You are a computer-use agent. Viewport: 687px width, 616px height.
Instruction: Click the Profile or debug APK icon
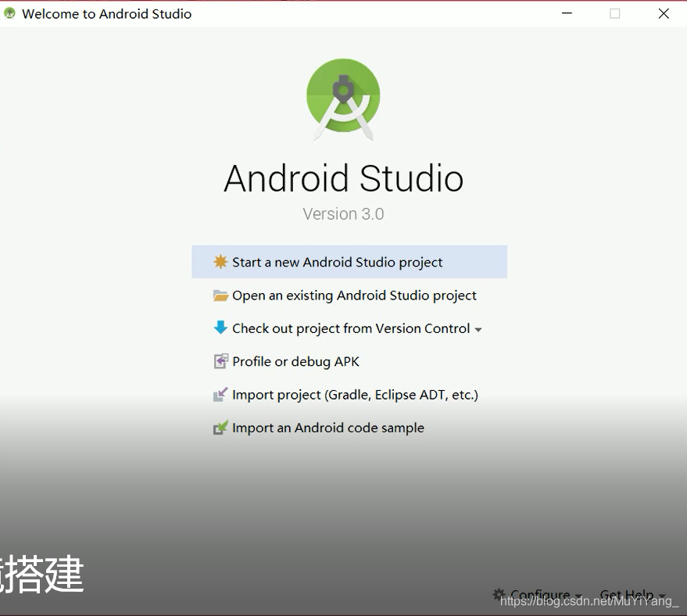221,361
